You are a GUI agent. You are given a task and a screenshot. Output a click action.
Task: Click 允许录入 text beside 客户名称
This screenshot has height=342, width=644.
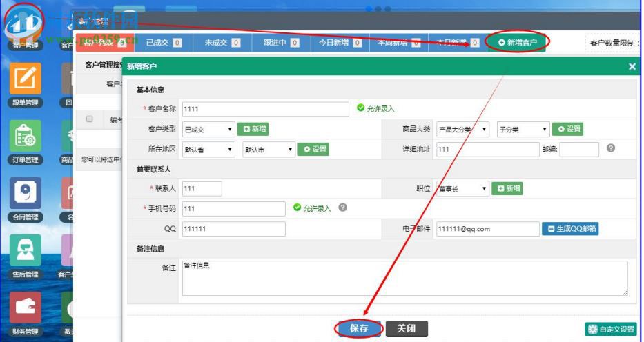(380, 109)
